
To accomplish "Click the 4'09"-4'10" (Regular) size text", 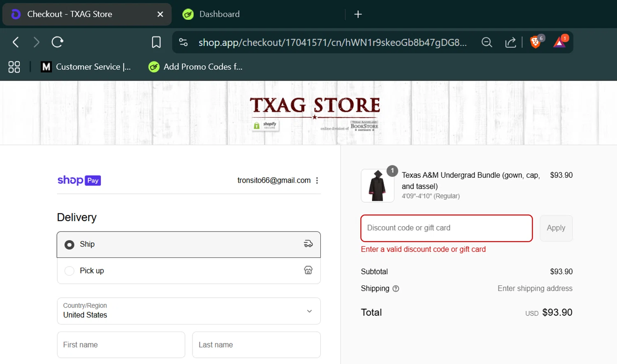I will click(431, 196).
